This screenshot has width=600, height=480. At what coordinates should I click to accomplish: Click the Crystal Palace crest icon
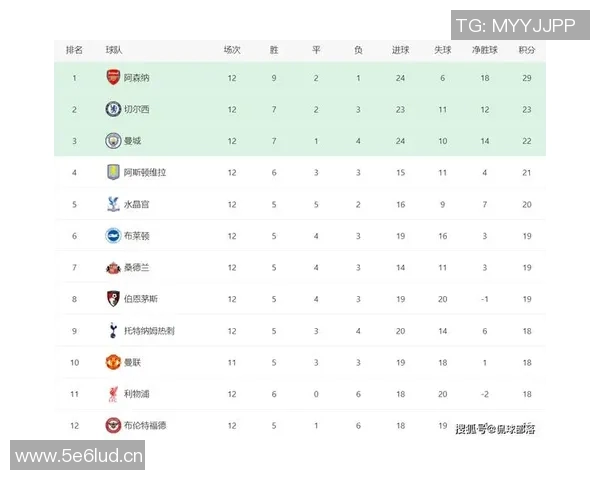113,204
